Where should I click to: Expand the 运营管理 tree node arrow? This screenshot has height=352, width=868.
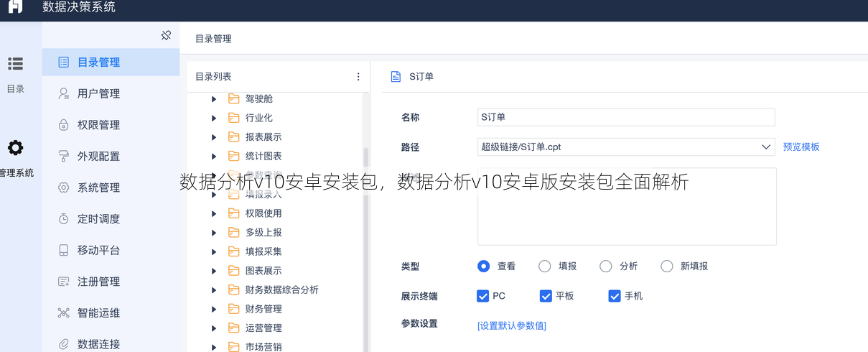click(x=214, y=328)
